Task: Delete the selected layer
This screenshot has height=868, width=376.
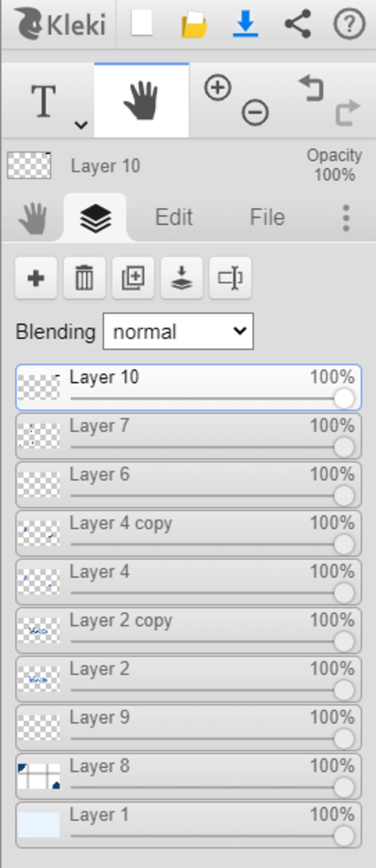Action: [84, 278]
